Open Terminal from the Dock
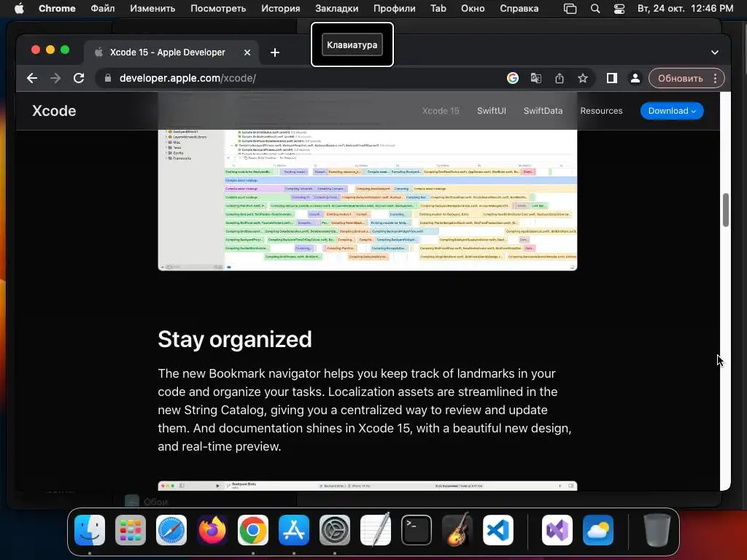Screen dimensions: 747x560 click(x=417, y=530)
